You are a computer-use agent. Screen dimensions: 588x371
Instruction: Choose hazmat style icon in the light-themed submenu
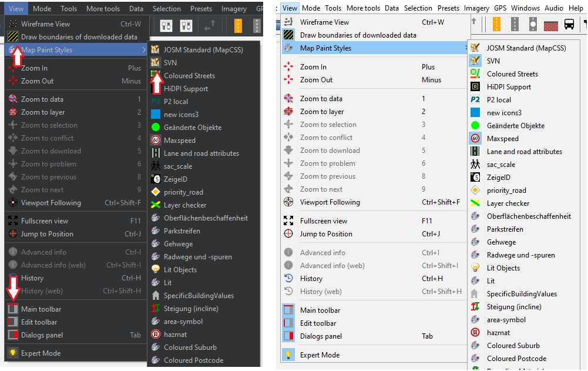click(x=475, y=333)
